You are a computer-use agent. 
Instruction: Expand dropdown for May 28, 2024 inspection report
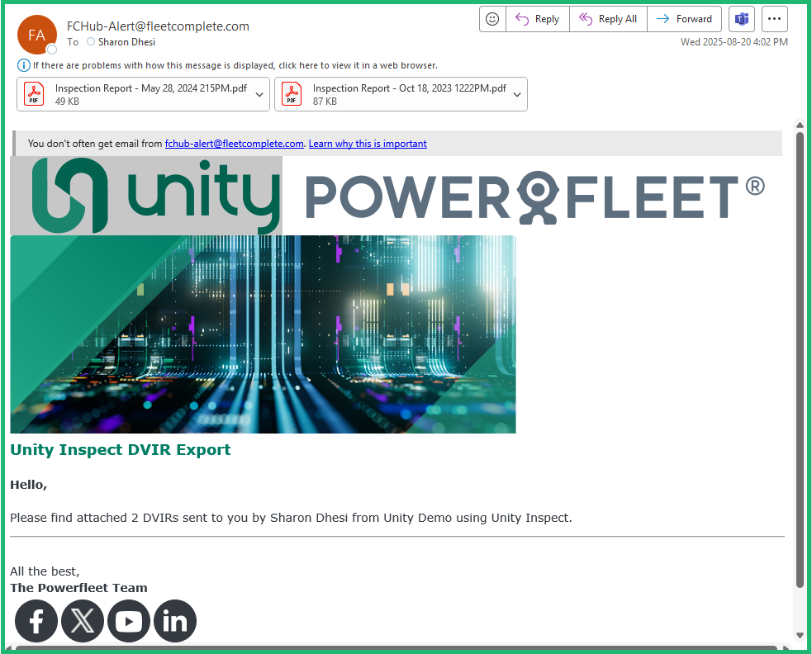pyautogui.click(x=259, y=94)
